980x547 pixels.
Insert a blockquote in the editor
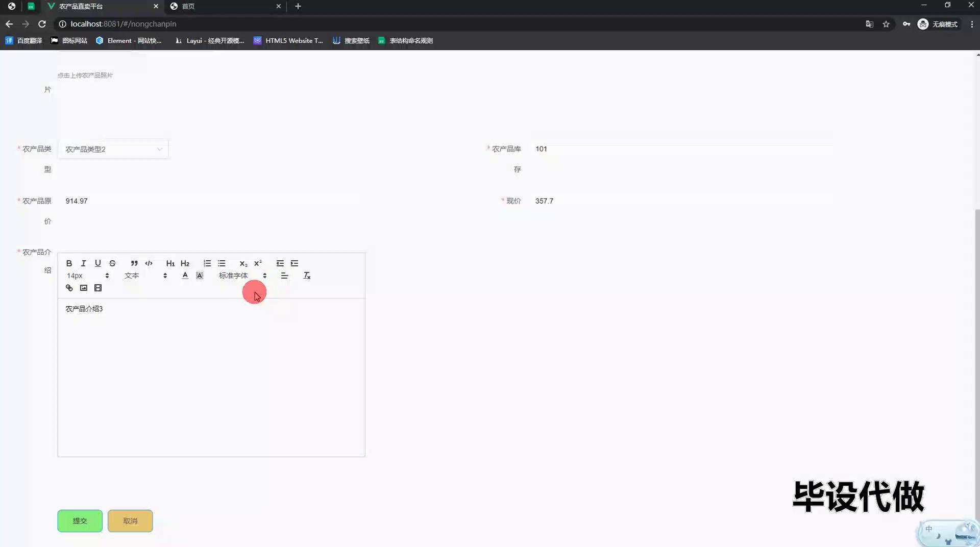(x=134, y=263)
